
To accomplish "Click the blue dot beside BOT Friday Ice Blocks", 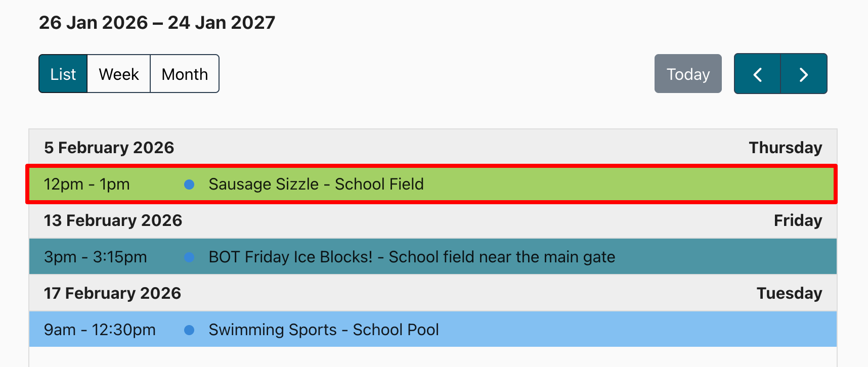I will point(189,257).
